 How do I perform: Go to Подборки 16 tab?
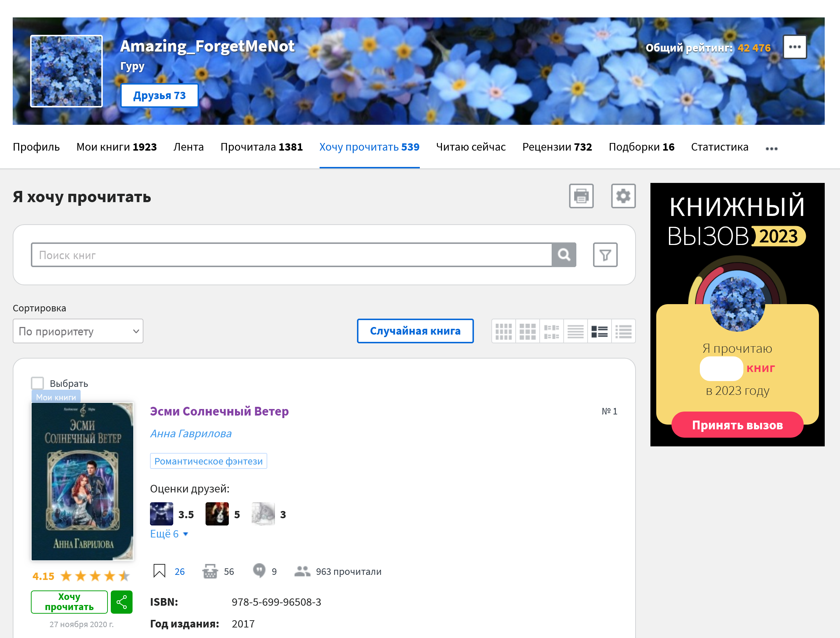pyautogui.click(x=641, y=147)
